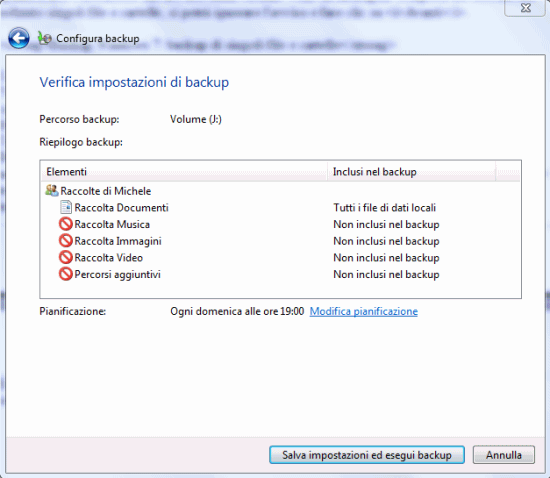Select the Raccolta Musica entry
The height and width of the screenshot is (478, 550).
tap(112, 224)
